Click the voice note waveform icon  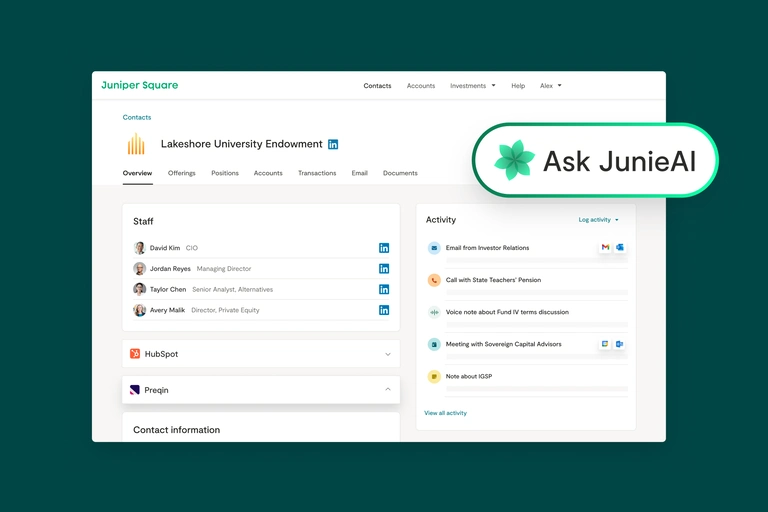click(434, 312)
